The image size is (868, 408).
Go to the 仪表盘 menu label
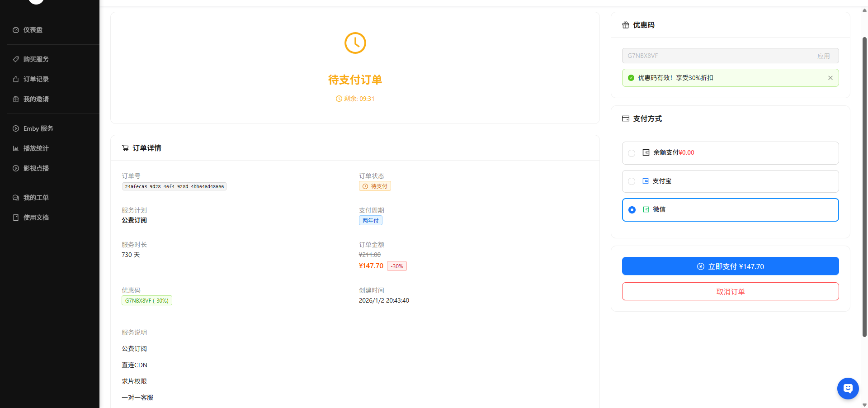click(33, 30)
